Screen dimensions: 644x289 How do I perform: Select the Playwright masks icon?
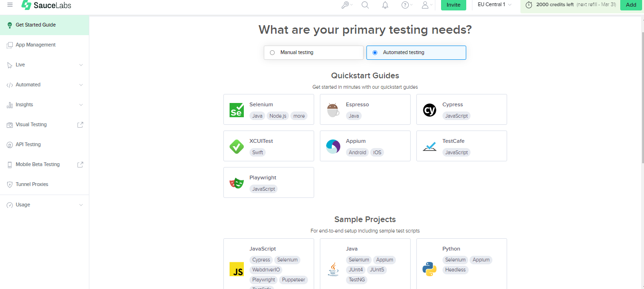tap(236, 183)
